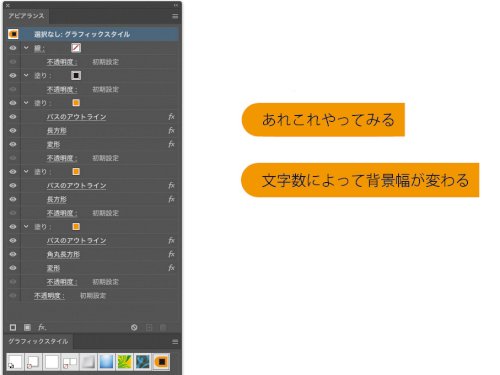This screenshot has width=500, height=375.
Task: Select the グラフィックスタイル panel tab
Action: tap(38, 342)
